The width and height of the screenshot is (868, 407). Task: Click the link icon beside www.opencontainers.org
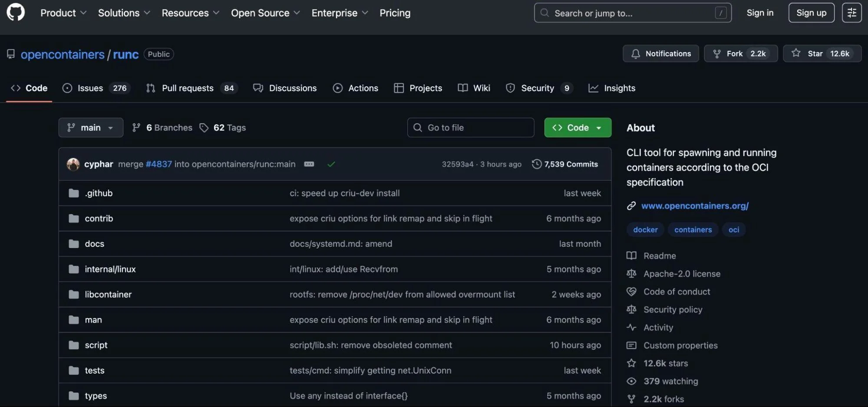[631, 206]
